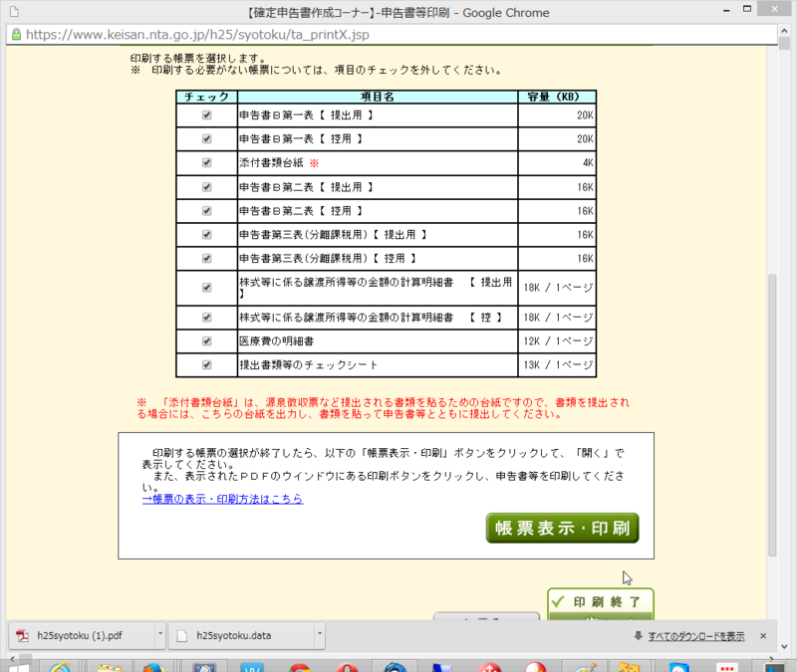Select the text 申告書B第二表【提出用】
The image size is (797, 672).
307,187
